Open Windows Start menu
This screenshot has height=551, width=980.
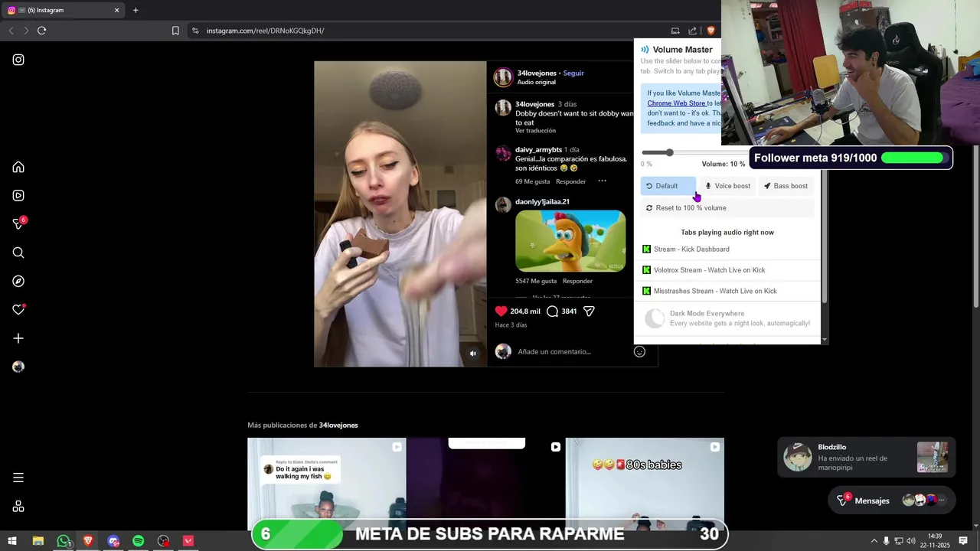[x=12, y=541]
